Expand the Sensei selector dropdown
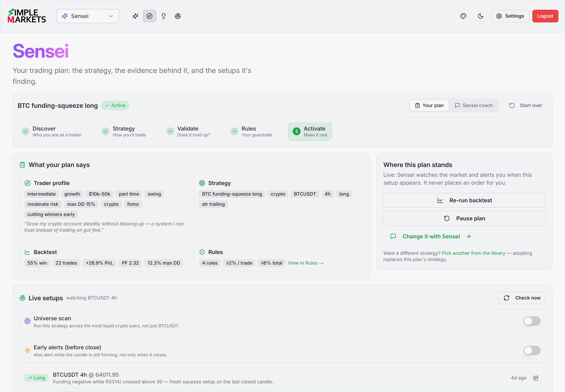This screenshot has width=565, height=392. coord(88,16)
